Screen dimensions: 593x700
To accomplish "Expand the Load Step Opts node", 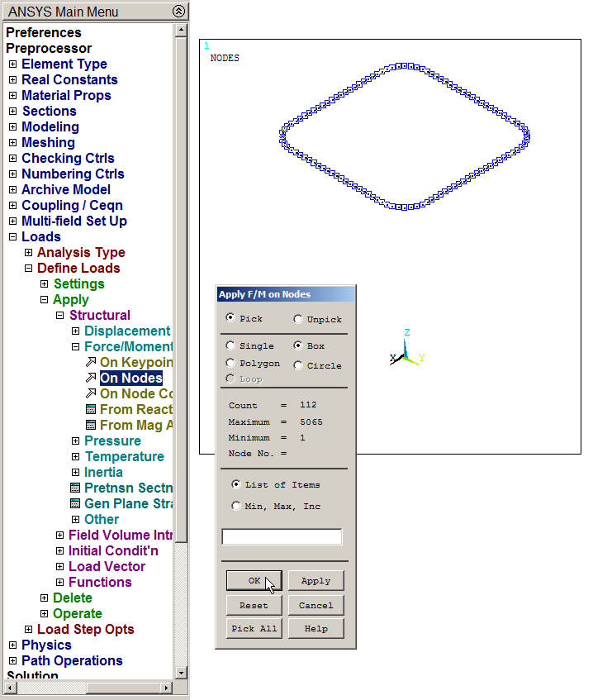I will [29, 629].
